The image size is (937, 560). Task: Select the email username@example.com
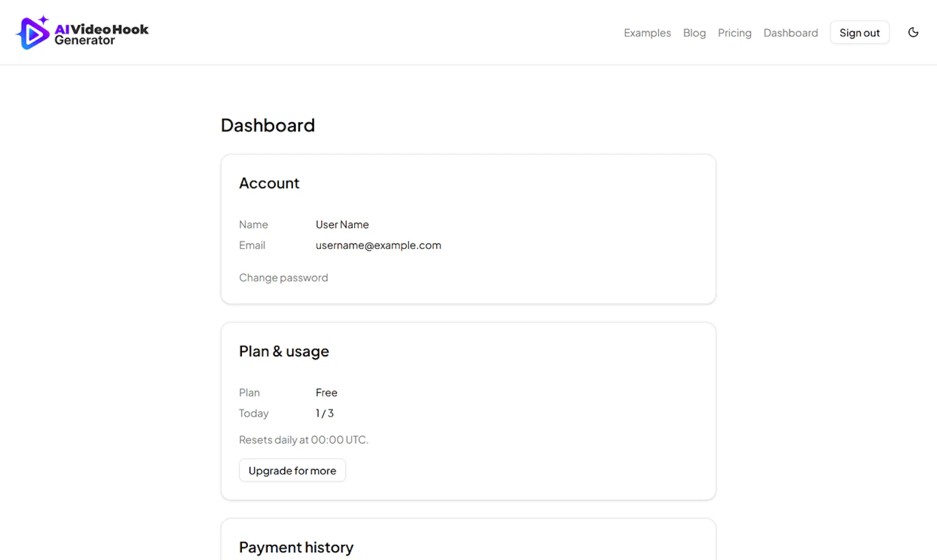click(x=378, y=245)
